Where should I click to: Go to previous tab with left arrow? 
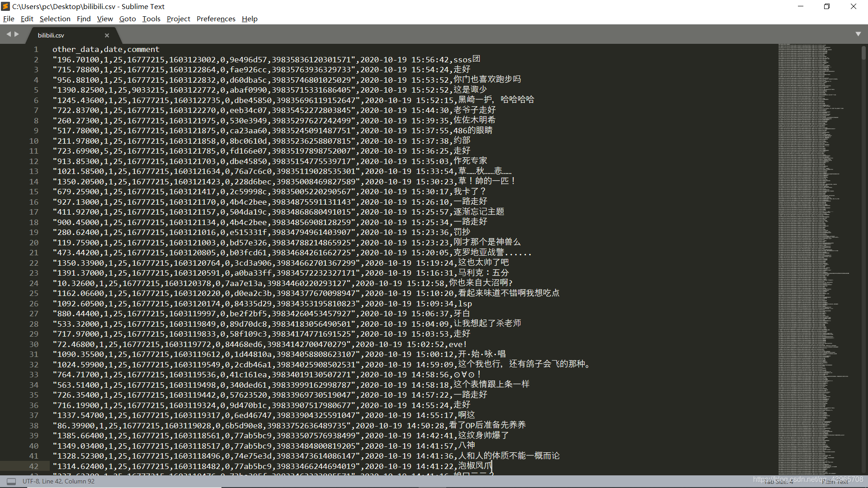tap(8, 34)
